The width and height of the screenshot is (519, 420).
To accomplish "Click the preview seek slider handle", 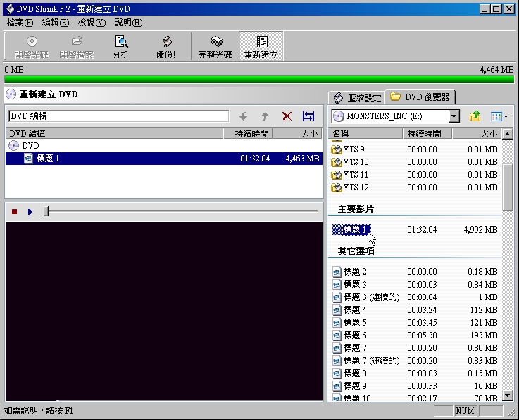I will [46, 211].
